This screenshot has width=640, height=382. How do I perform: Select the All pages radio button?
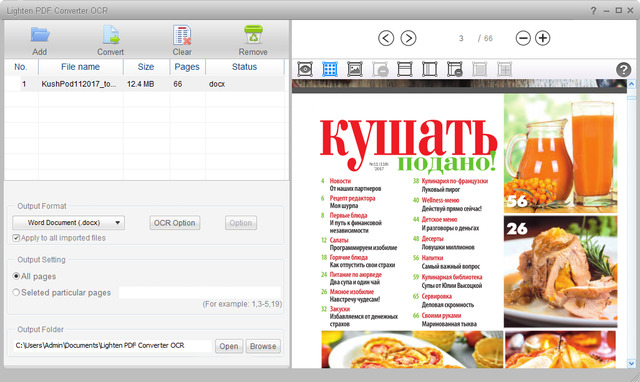tap(16, 276)
